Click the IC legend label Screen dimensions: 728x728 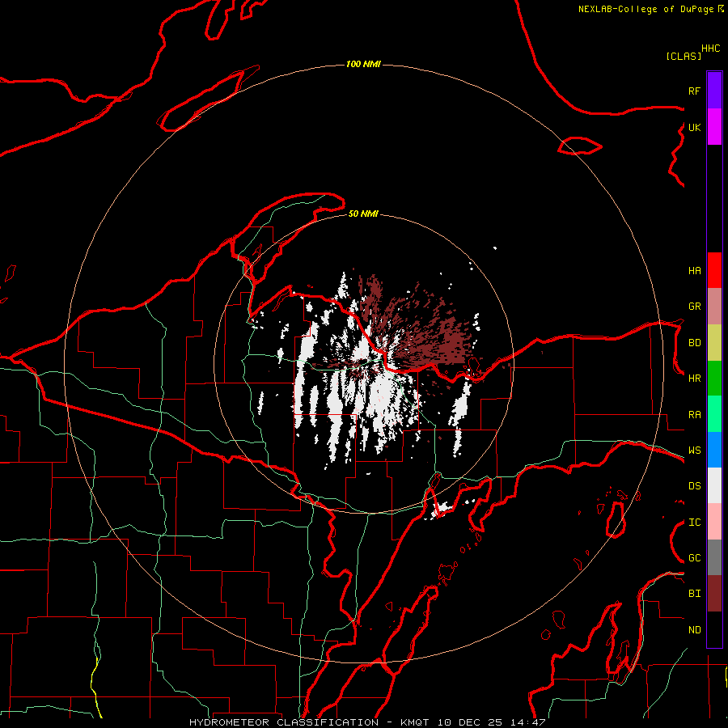pos(694,523)
